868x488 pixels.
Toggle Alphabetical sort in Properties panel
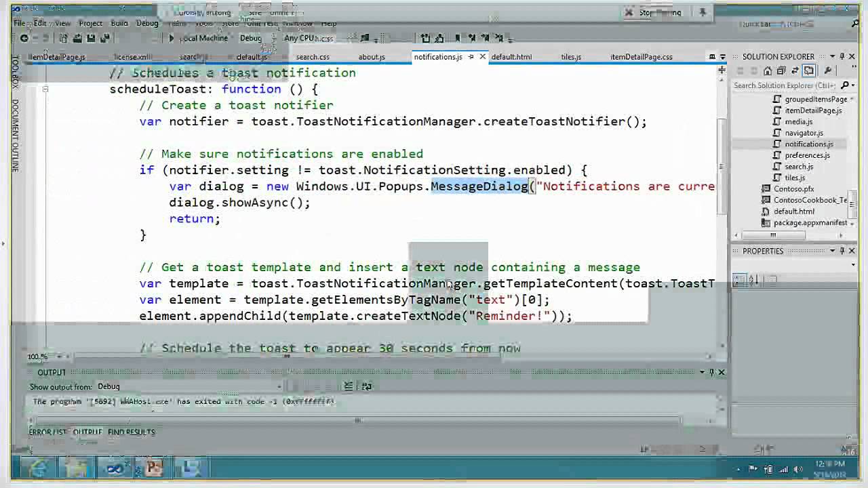(x=754, y=279)
